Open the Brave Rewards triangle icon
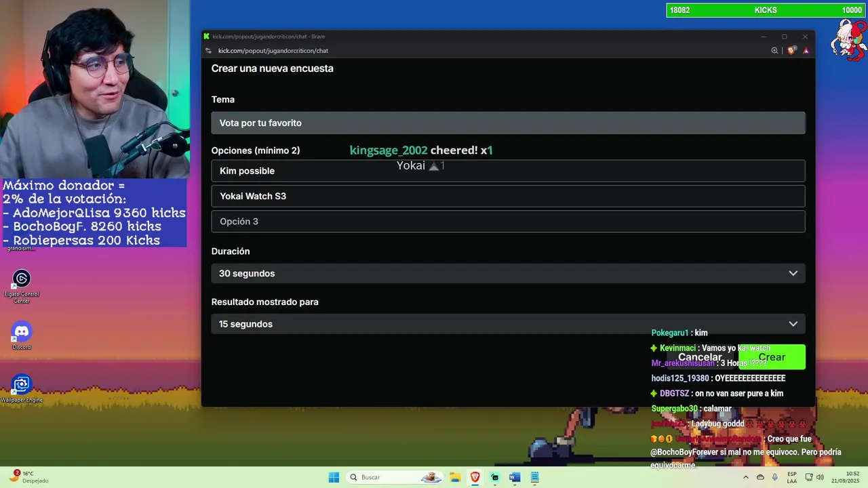Viewport: 868px width, 488px height. 806,51
